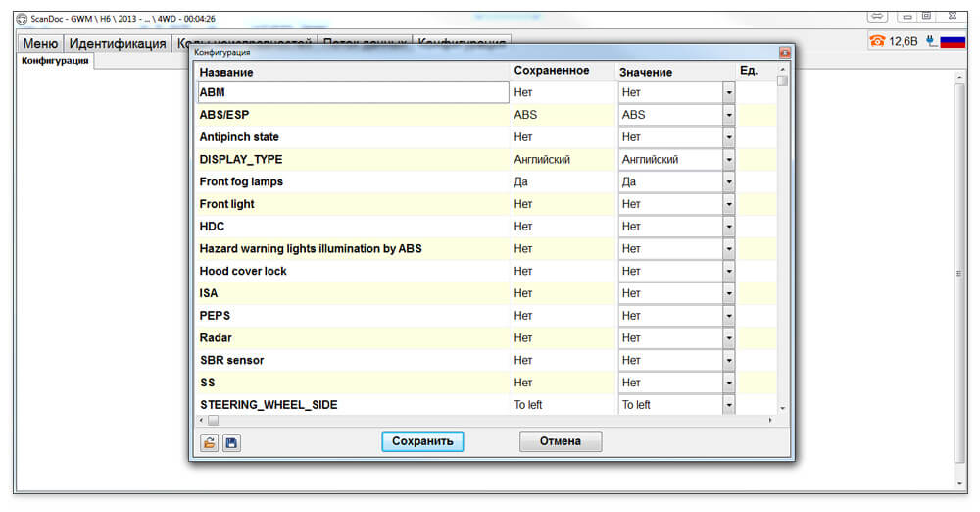
Task: Click the Сохраненное column header
Action: point(551,70)
